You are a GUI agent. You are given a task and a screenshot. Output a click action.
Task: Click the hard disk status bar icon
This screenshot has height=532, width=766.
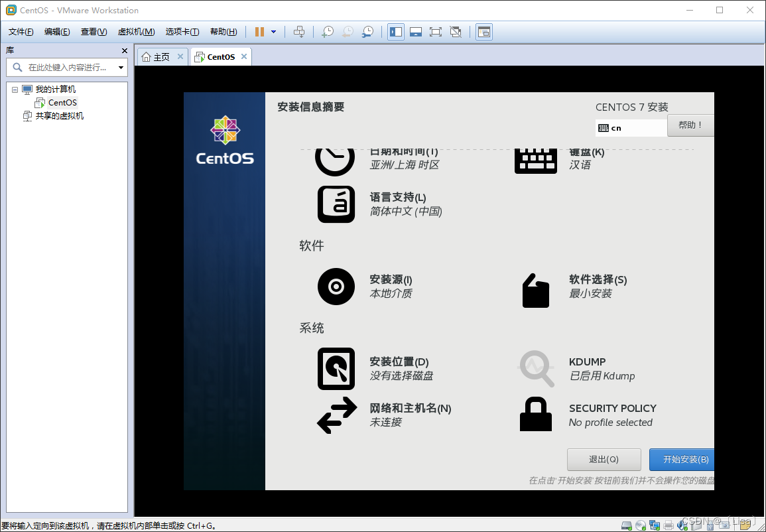coord(626,525)
